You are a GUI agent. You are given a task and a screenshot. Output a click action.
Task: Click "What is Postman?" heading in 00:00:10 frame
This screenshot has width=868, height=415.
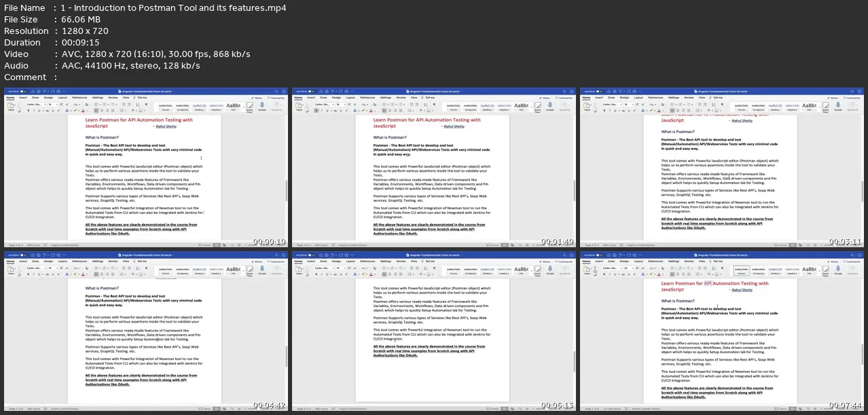pos(101,138)
